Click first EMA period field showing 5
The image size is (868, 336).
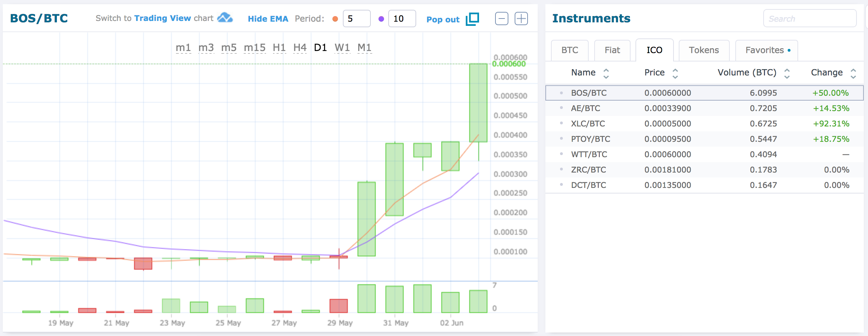coord(357,19)
